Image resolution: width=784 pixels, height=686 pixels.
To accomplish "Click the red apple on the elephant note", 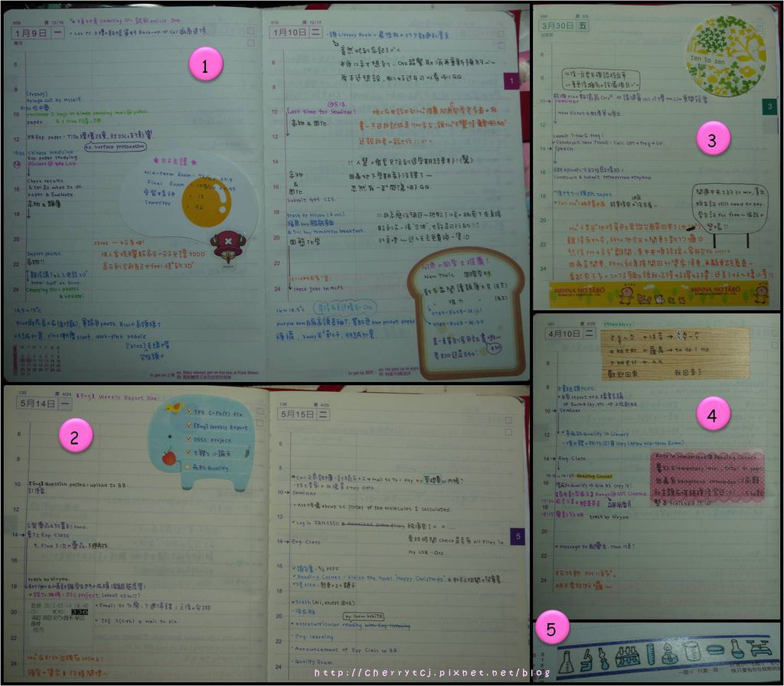I will (169, 458).
